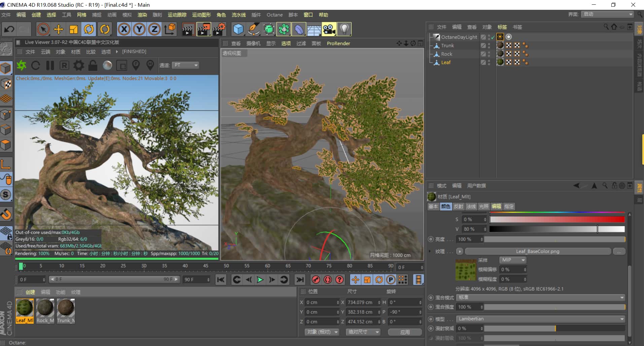Click the Floor environment grid icon

click(314, 29)
